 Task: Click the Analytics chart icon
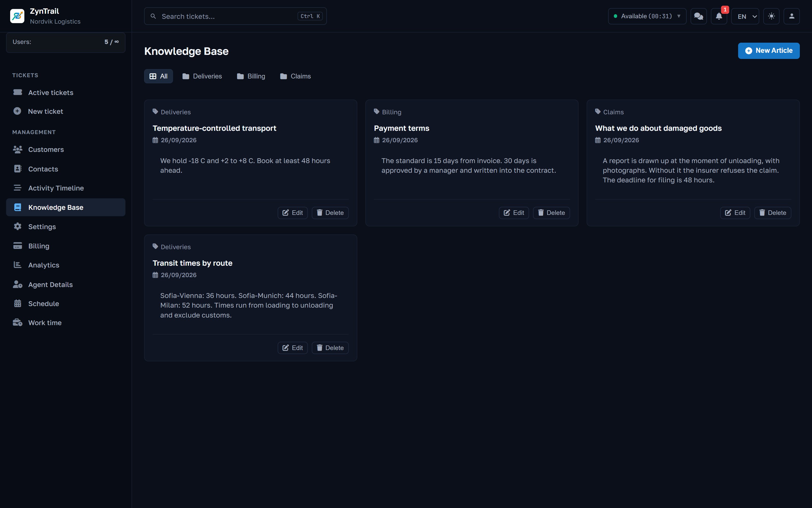18,265
